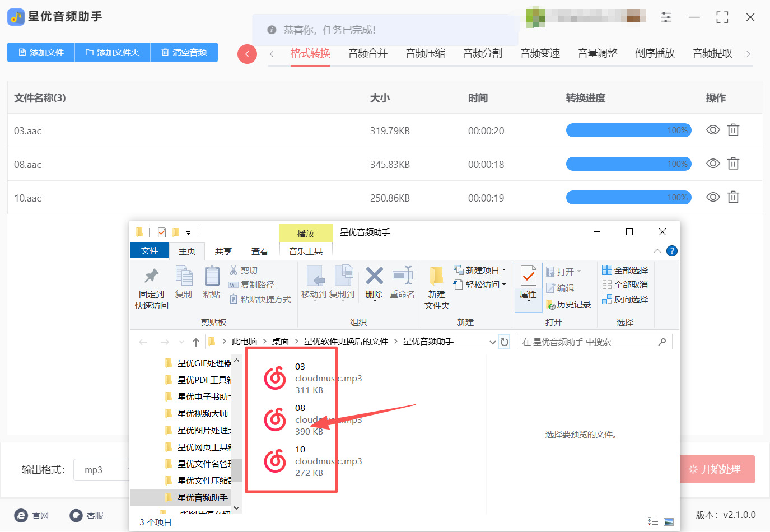Click the red collapse arrow circle
Screen dimensions: 770x532
click(x=247, y=54)
